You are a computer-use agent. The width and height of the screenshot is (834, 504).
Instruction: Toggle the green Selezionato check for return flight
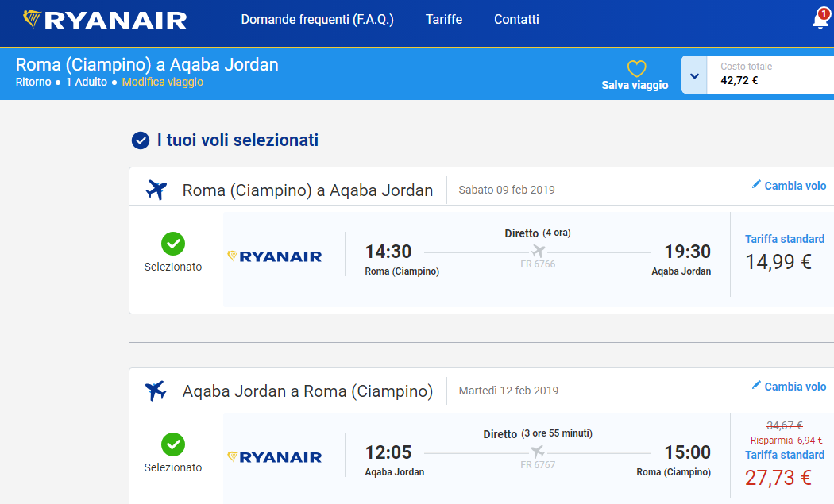coord(173,444)
